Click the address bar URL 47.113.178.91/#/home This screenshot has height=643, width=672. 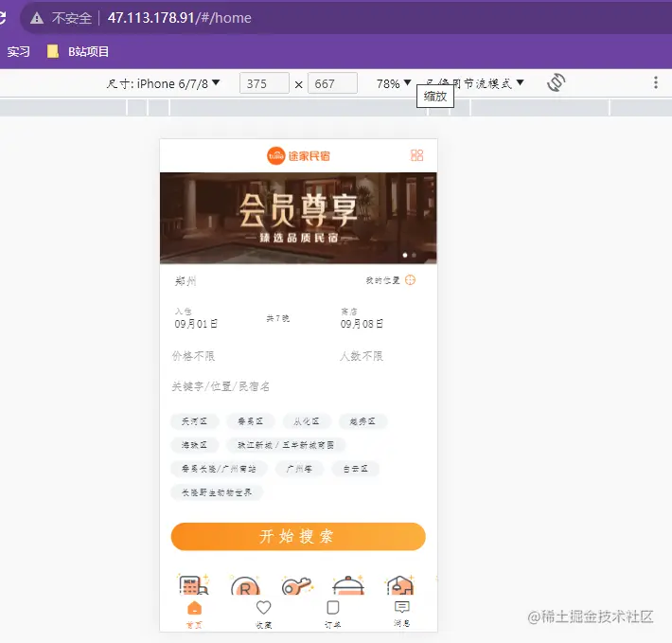tap(179, 18)
